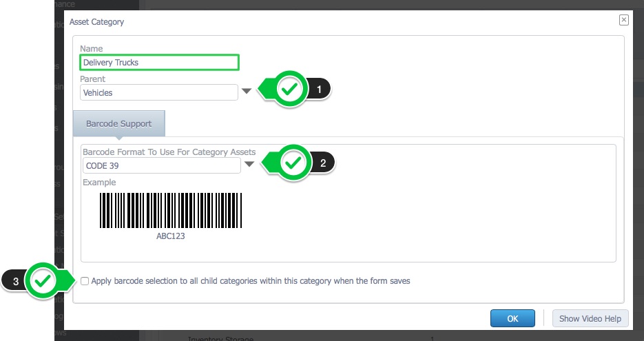
Task: Click the black number 3 badge
Action: point(15,282)
